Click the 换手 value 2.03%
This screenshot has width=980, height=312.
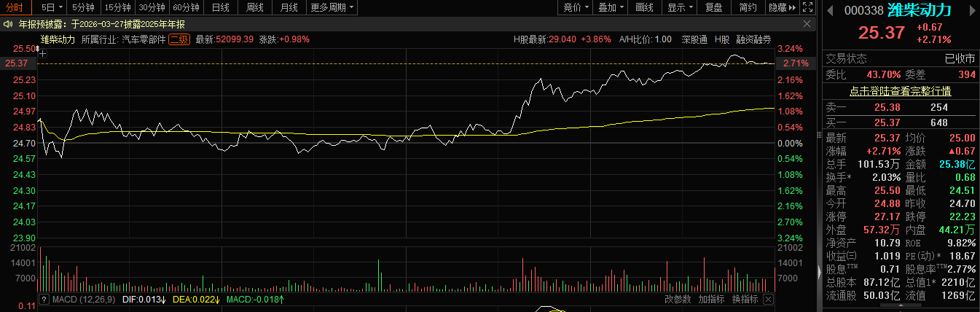887,177
